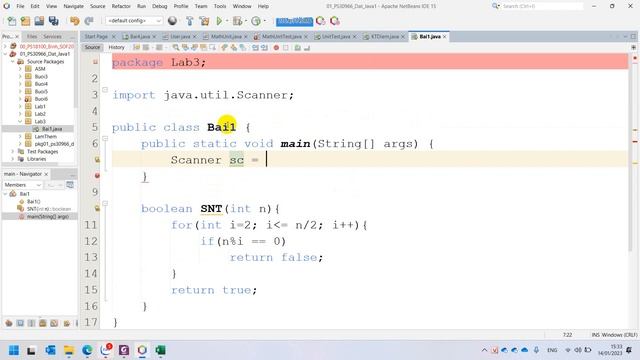This screenshot has height=360, width=640.
Task: Click the Build Project hammer icon
Action: click(189, 21)
